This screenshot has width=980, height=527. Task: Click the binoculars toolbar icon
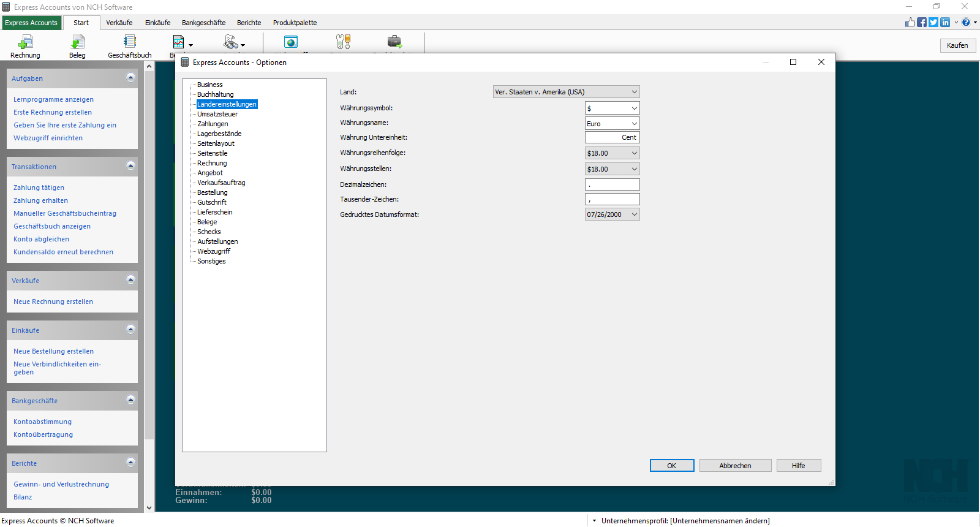(231, 42)
